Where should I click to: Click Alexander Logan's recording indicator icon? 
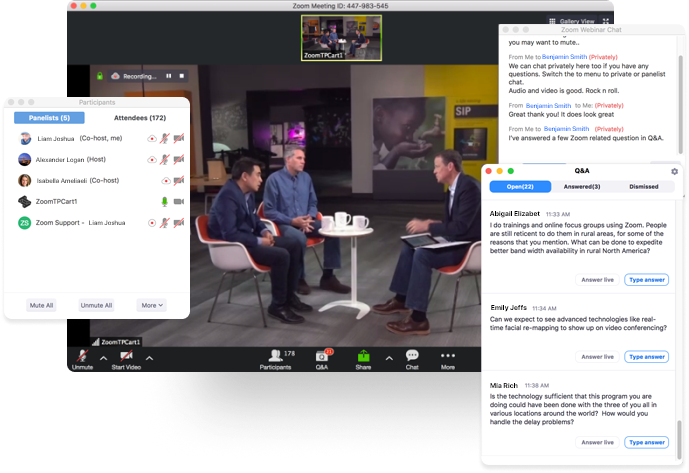[152, 159]
